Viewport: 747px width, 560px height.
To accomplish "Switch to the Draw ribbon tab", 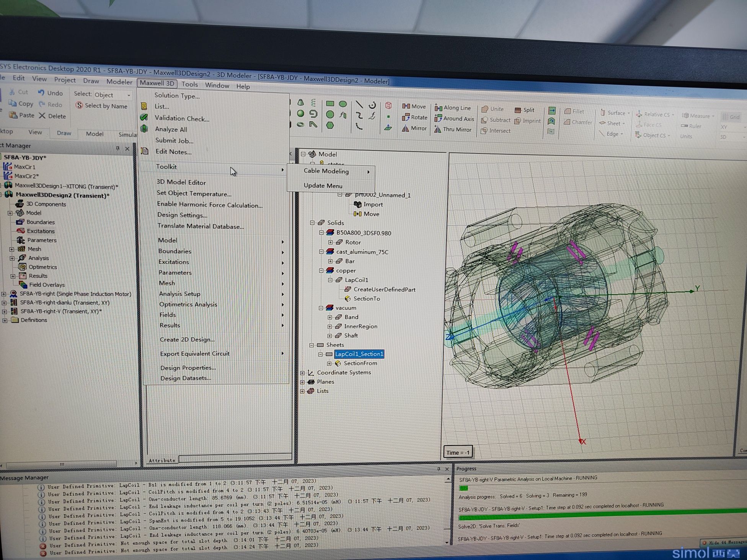I will [64, 133].
